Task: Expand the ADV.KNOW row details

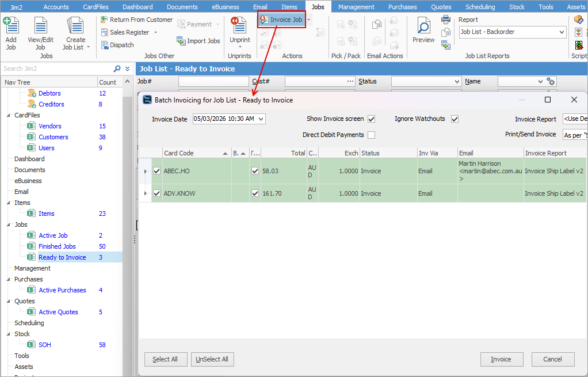Action: click(146, 193)
